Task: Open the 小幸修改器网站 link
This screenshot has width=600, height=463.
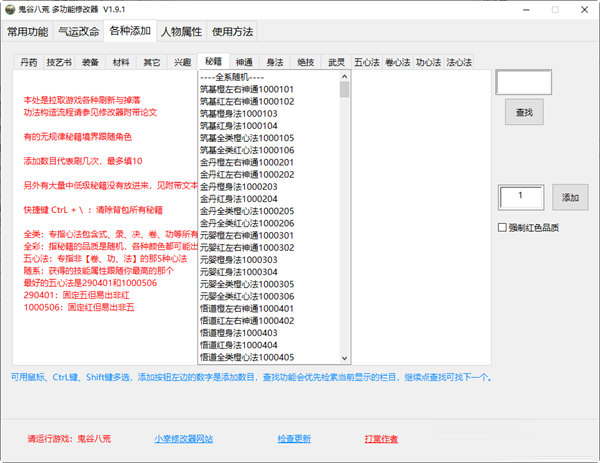Action: pyautogui.click(x=183, y=438)
